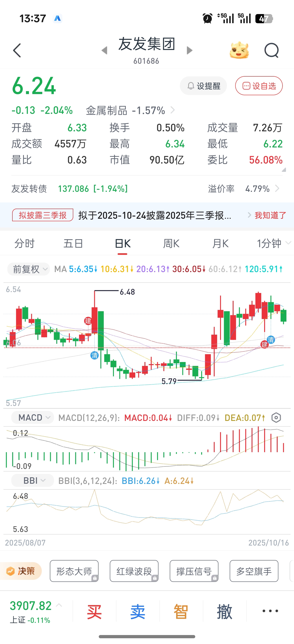The width and height of the screenshot is (294, 644).
Task: Tap the back arrow icon
Action: (17, 50)
